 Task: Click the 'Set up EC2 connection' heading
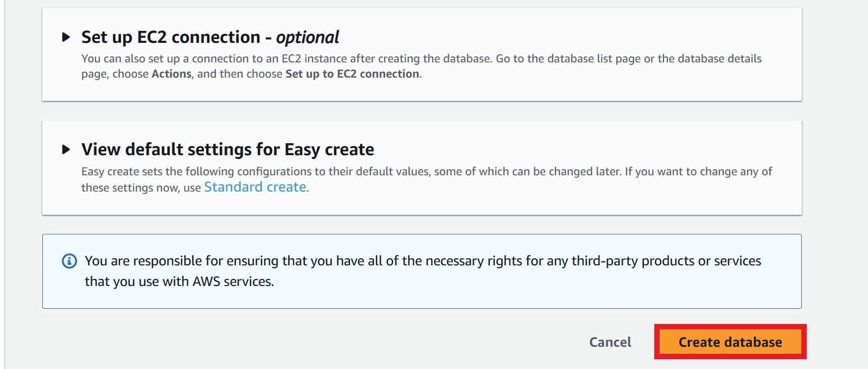pyautogui.click(x=170, y=37)
